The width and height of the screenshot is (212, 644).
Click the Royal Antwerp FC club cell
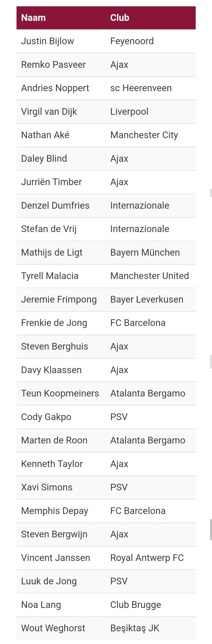pyautogui.click(x=147, y=558)
